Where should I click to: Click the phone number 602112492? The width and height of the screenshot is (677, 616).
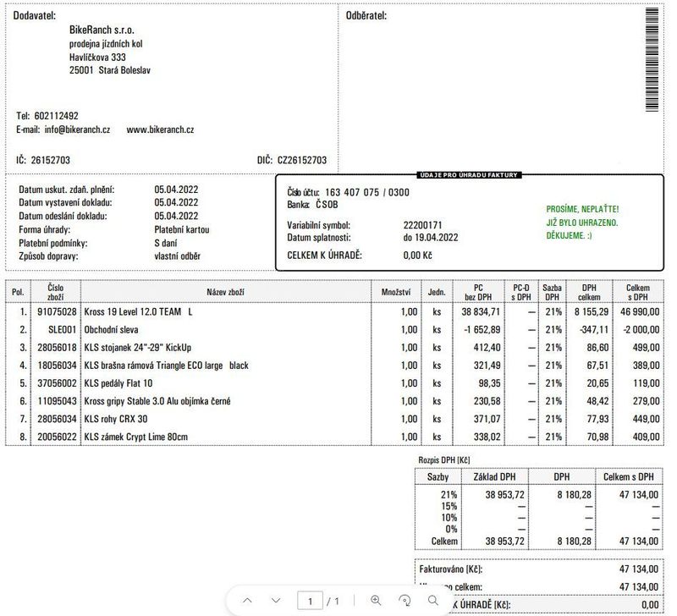point(57,116)
